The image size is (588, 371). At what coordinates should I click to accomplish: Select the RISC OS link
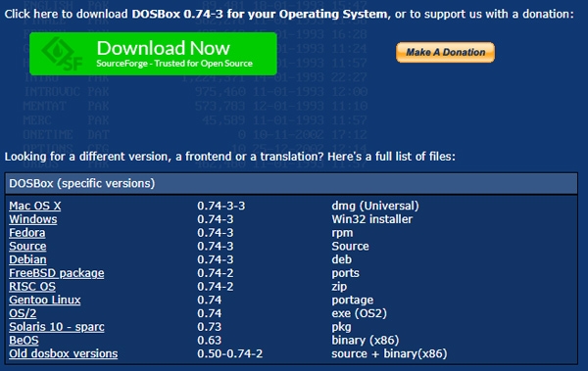pyautogui.click(x=32, y=287)
